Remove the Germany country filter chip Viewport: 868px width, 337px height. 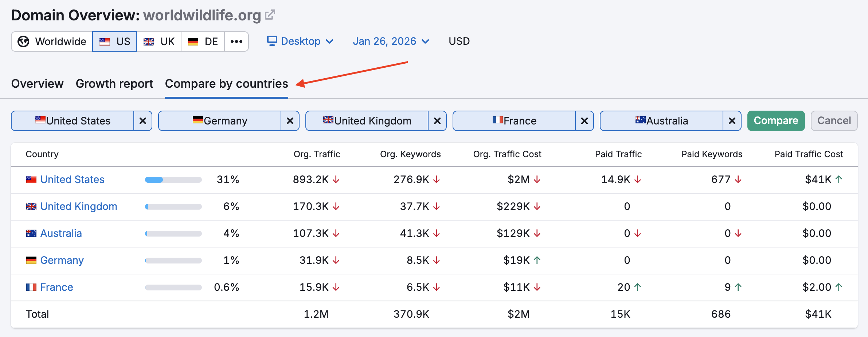(x=290, y=120)
